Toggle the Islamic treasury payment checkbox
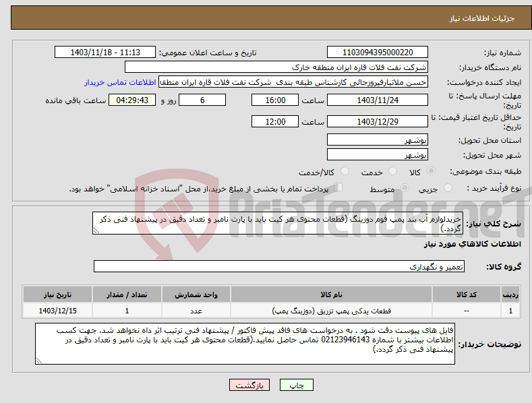The height and width of the screenshot is (403, 532). point(338,187)
